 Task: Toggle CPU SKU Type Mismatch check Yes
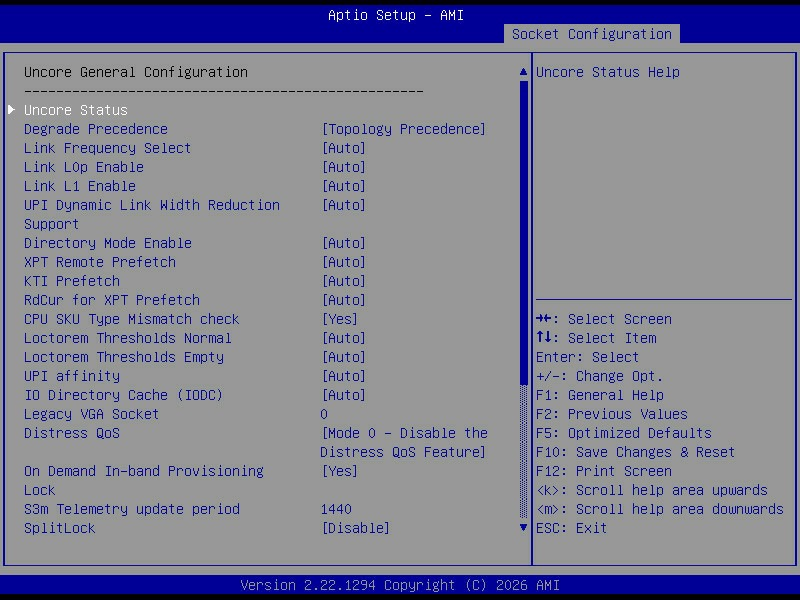(339, 319)
